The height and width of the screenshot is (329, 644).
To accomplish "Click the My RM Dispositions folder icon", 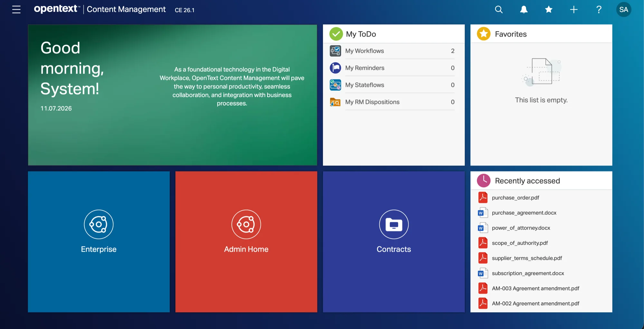I will pyautogui.click(x=335, y=102).
